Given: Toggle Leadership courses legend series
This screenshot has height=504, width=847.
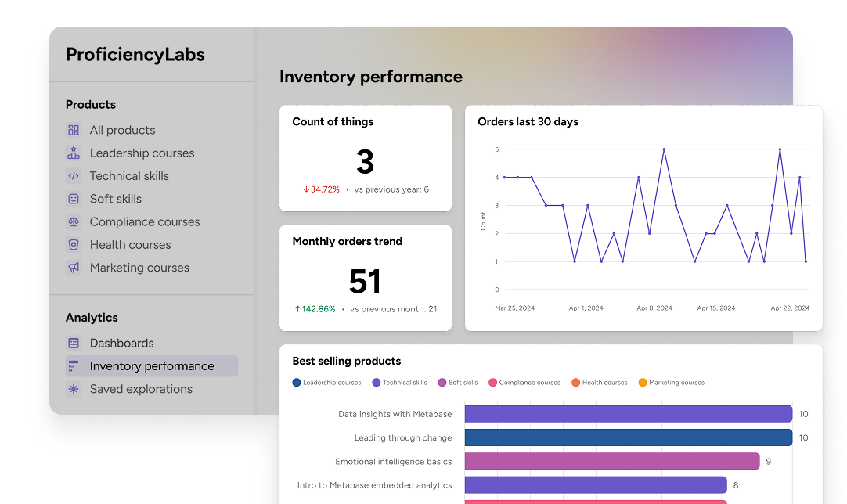Looking at the screenshot, I should coord(327,383).
